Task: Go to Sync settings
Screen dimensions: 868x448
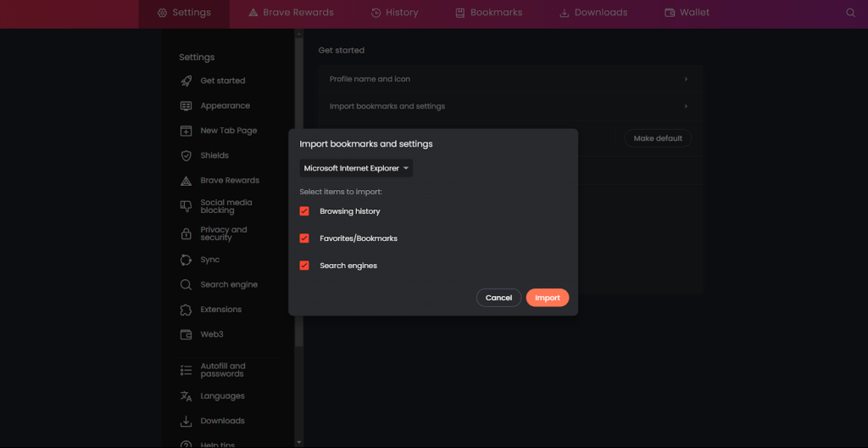Action: click(x=210, y=260)
